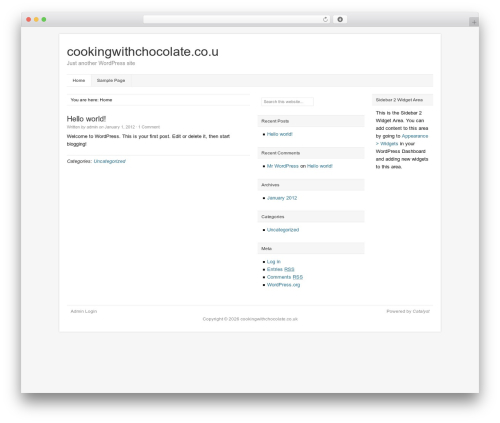The height and width of the screenshot is (423, 500).
Task: Click the Just another WordPress site tagline
Action: click(x=101, y=63)
